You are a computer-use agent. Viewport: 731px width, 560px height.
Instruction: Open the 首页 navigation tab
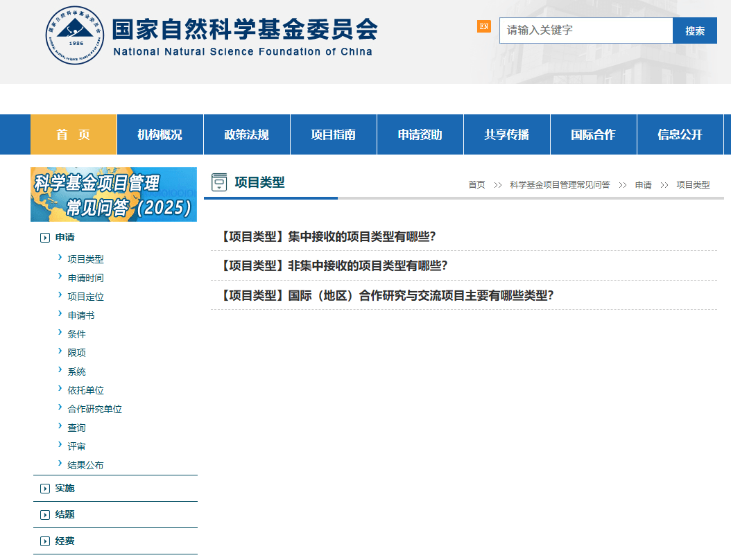74,134
